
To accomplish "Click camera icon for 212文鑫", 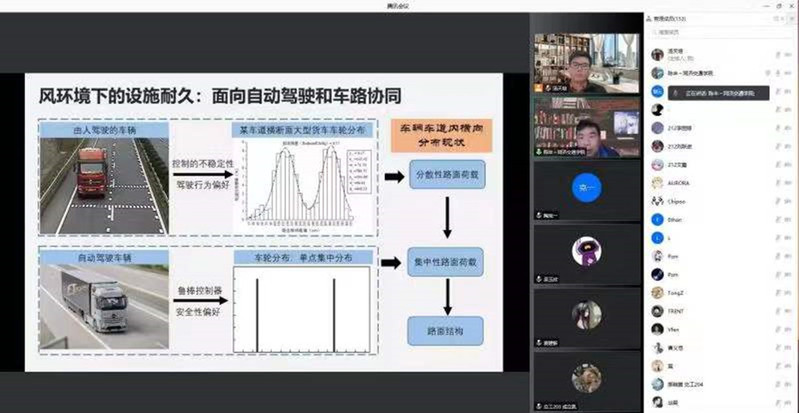I will click(x=789, y=165).
